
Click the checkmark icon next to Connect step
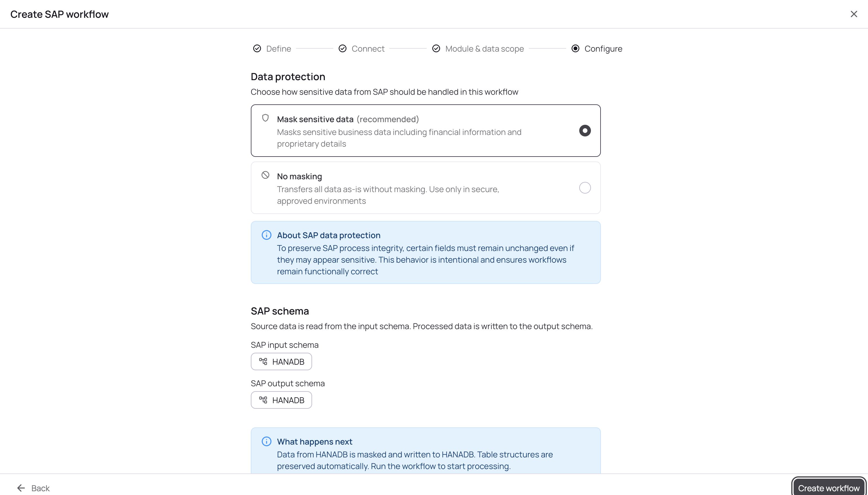click(342, 49)
